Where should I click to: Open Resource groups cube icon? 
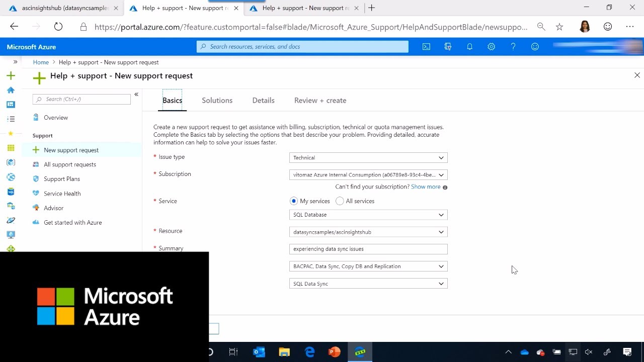[x=11, y=162]
